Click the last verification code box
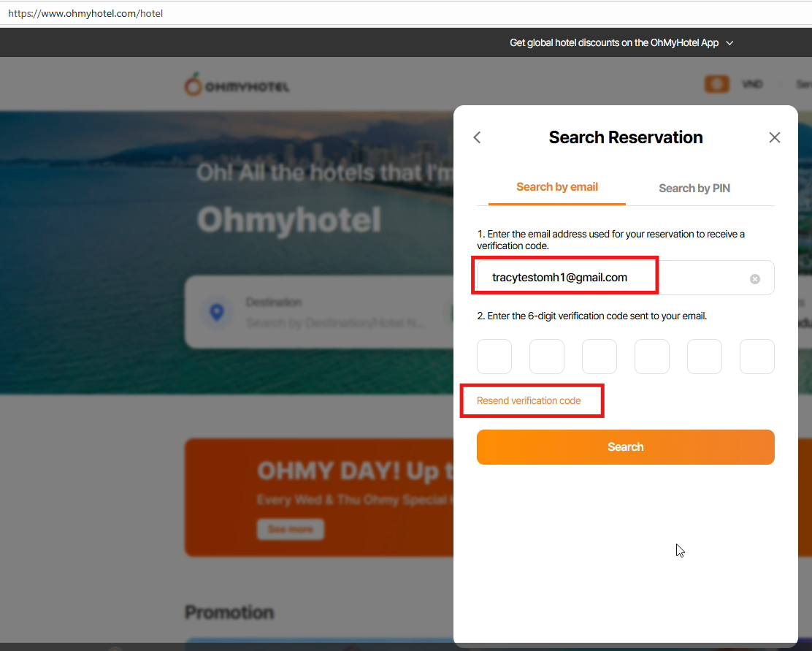 point(757,357)
